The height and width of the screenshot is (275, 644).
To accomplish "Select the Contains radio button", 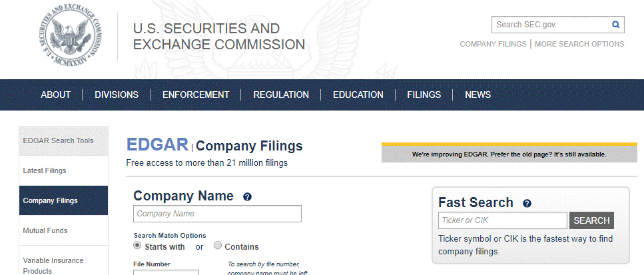I will [x=218, y=246].
